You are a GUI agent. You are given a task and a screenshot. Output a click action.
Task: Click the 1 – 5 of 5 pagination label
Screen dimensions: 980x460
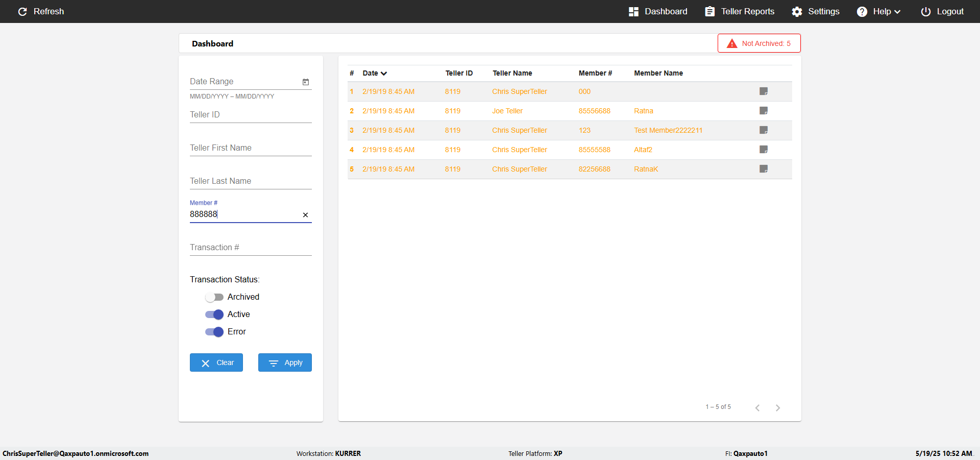coord(718,407)
